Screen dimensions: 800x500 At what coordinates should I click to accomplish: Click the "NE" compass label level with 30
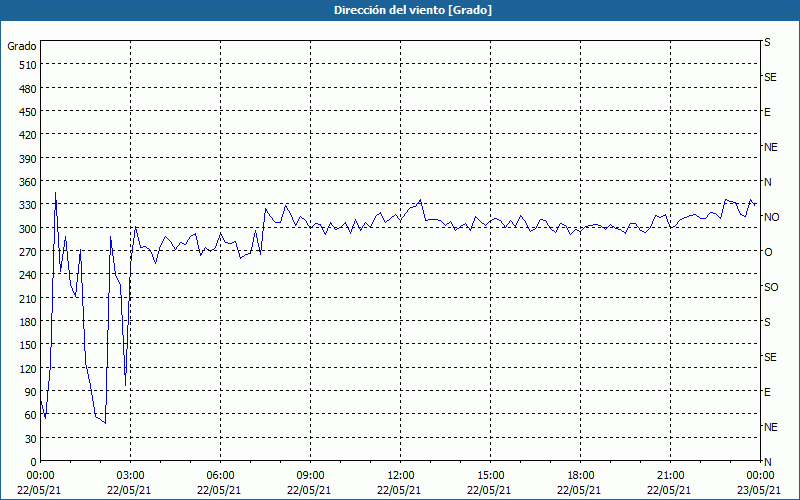(770, 427)
